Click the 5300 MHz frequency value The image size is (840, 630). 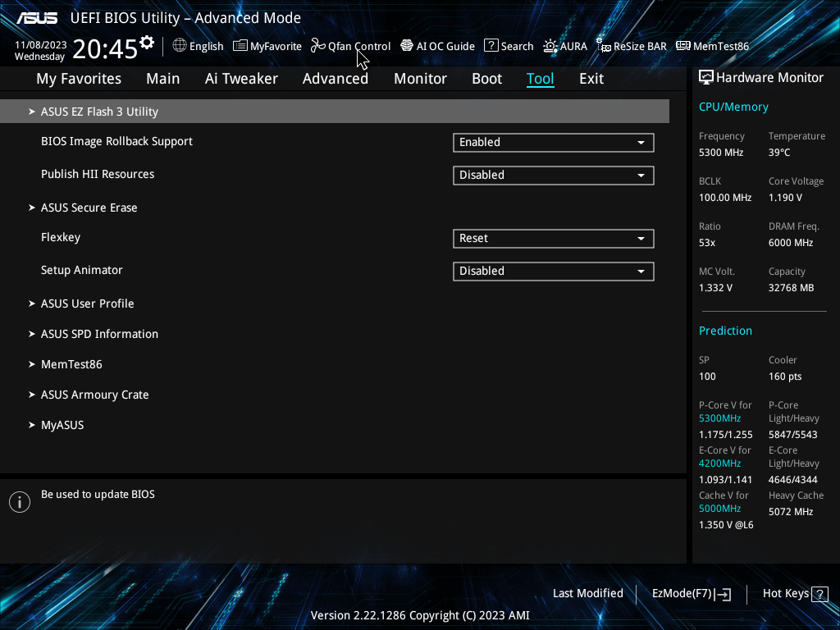[x=721, y=153]
